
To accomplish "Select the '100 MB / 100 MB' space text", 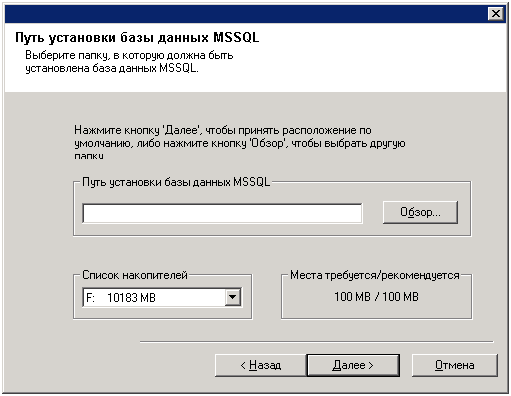I will pos(376,297).
